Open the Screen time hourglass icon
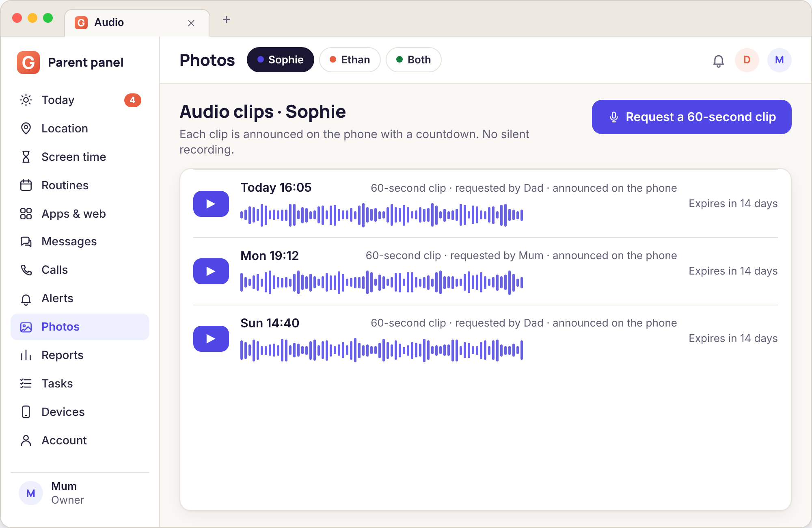812x528 pixels. pyautogui.click(x=26, y=157)
